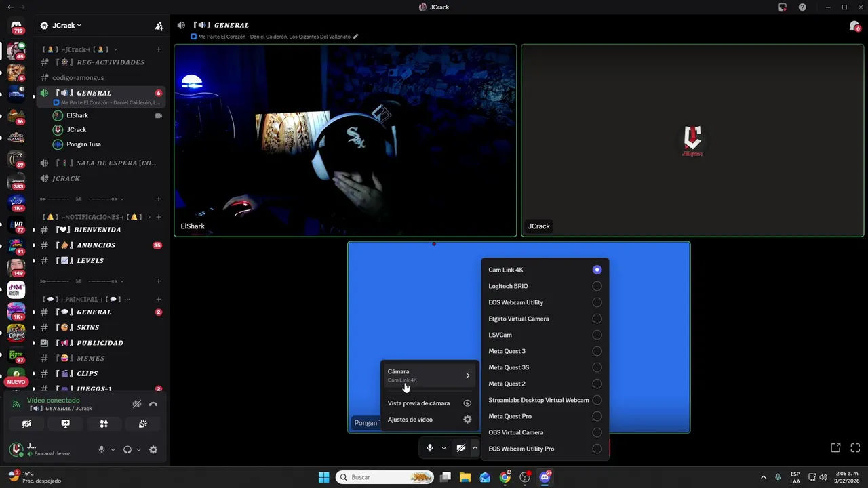
Task: Choose OBS Virtual Camera
Action: point(545,432)
